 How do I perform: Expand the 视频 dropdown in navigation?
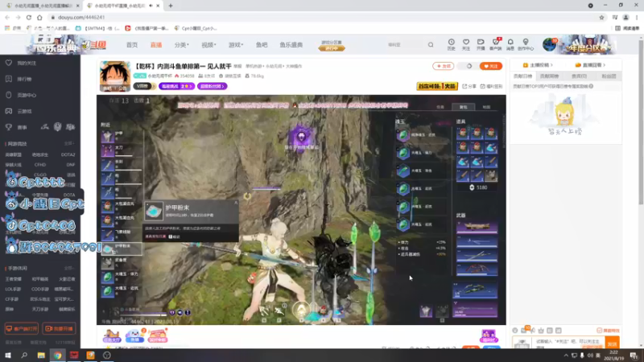click(x=208, y=45)
